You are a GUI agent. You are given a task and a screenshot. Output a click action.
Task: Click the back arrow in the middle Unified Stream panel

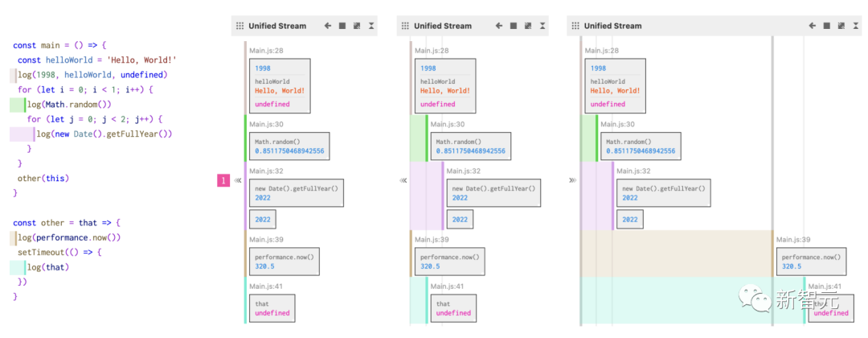499,26
